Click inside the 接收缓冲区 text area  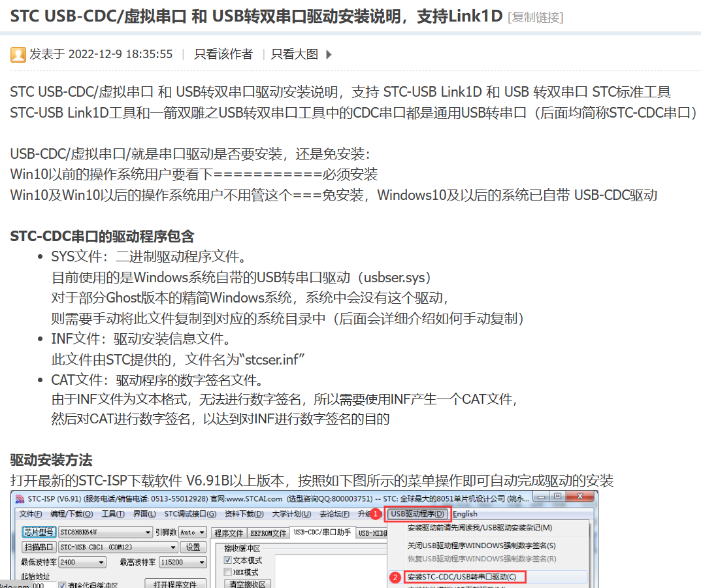tap(331, 571)
